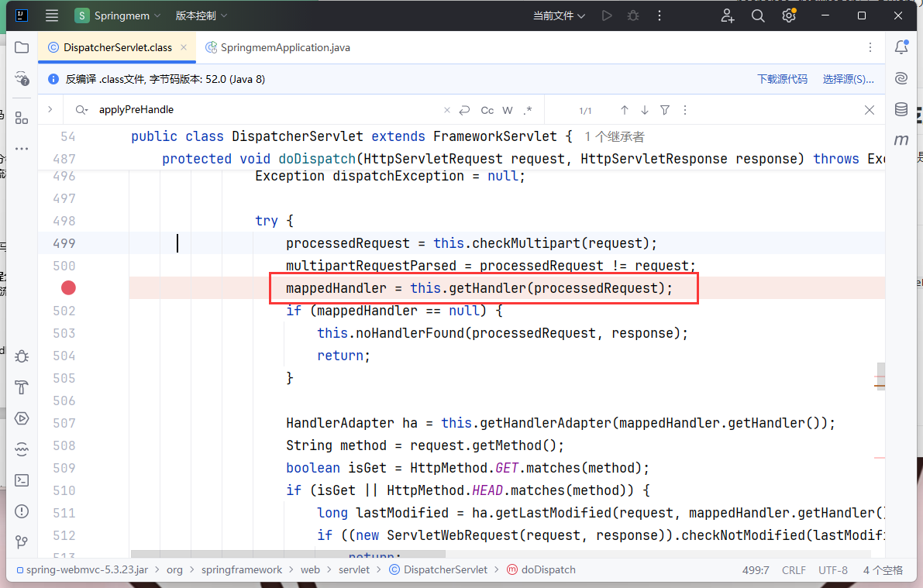
Task: Click the horizontal scrollbar in the editor
Action: 288,554
